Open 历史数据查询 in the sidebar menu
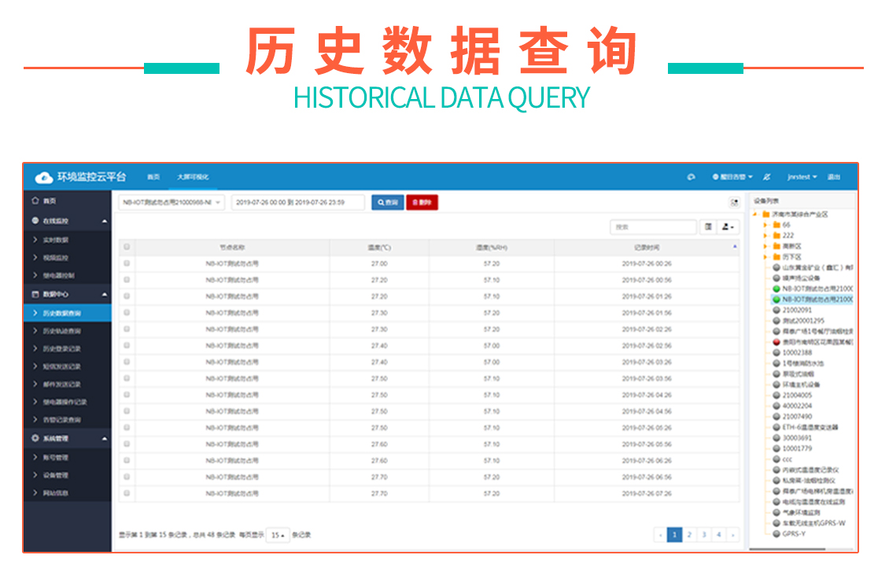Screen dimensions: 889x588 (x=61, y=314)
